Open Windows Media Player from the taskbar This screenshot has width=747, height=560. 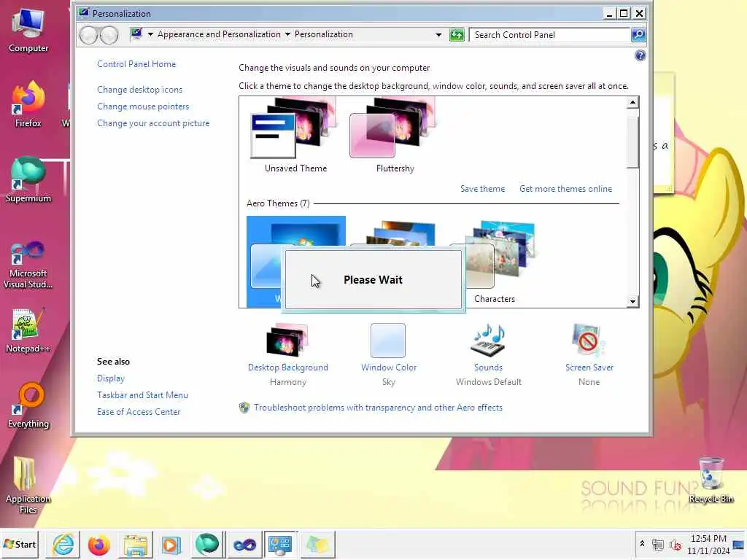coord(171,544)
